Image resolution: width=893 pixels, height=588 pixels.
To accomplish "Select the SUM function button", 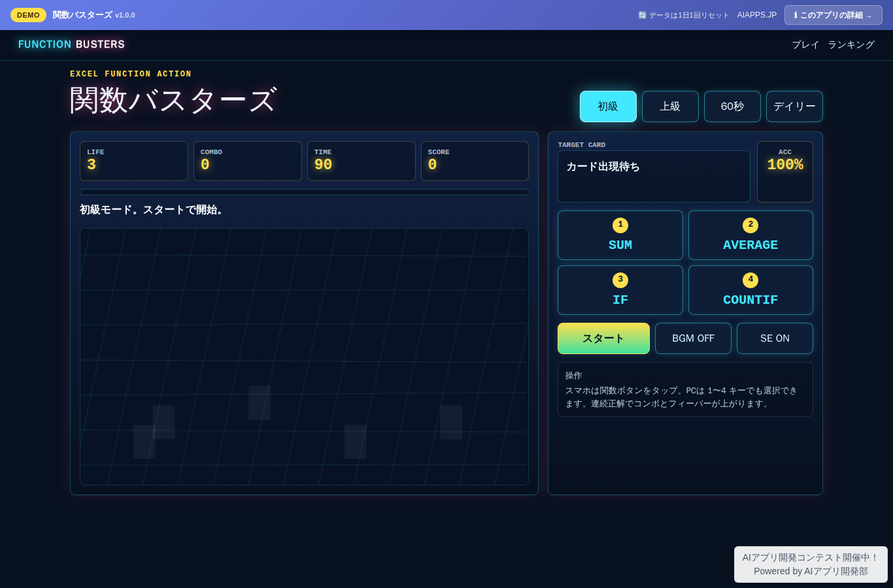I will point(620,235).
